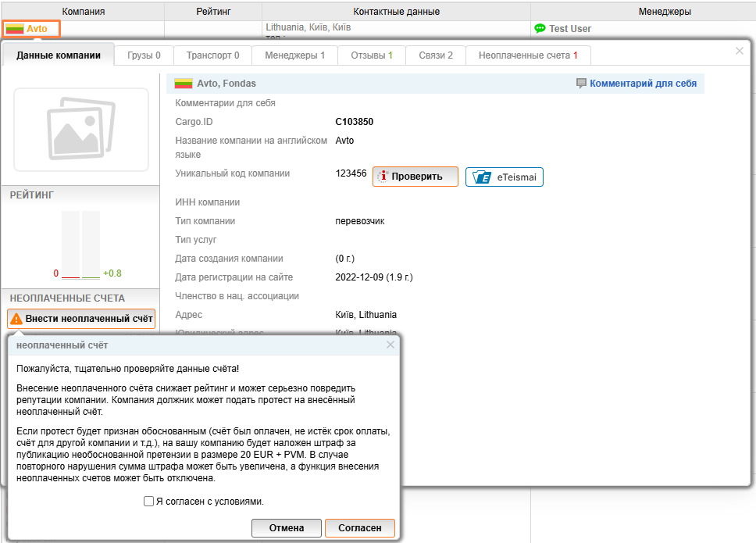Click the eTeismai logo icon
This screenshot has width=756, height=543.
pyautogui.click(x=483, y=177)
